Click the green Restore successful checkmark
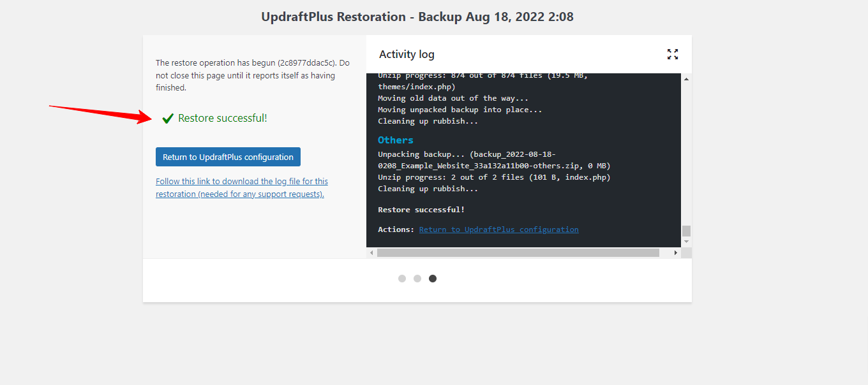Screen dimensions: 868x385 [168, 119]
